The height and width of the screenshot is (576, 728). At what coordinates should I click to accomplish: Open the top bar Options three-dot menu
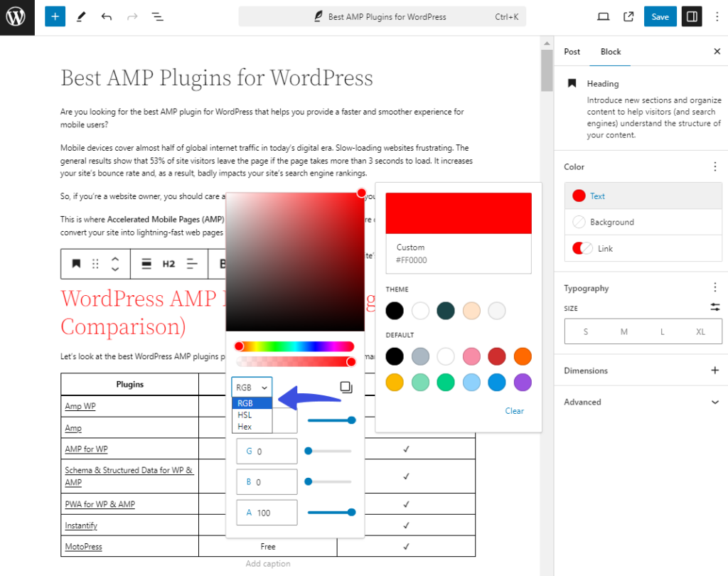pyautogui.click(x=717, y=17)
